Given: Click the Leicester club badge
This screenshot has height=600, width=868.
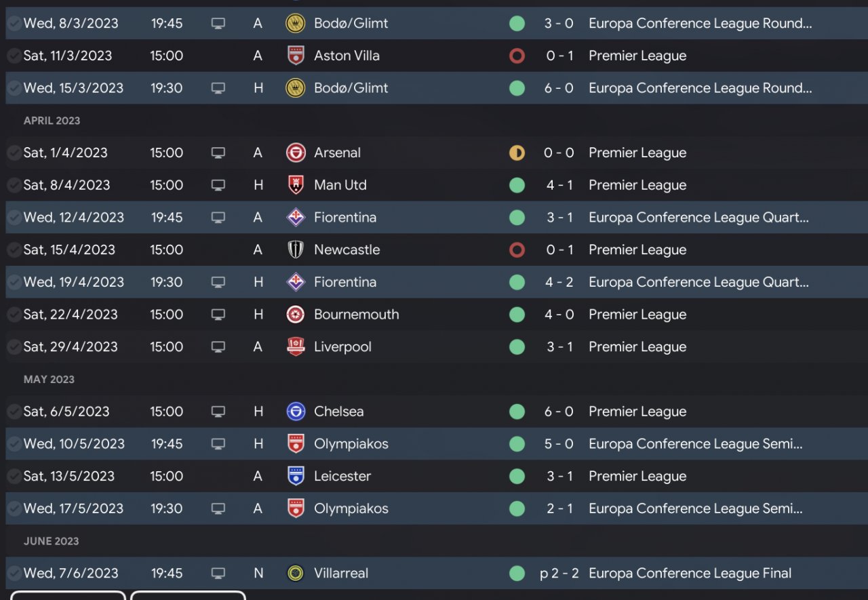Looking at the screenshot, I should (x=296, y=476).
